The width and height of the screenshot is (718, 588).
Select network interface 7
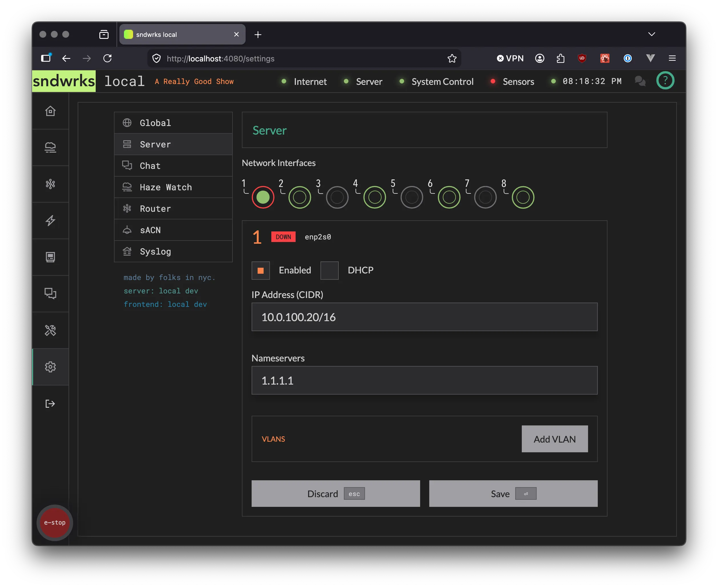485,197
